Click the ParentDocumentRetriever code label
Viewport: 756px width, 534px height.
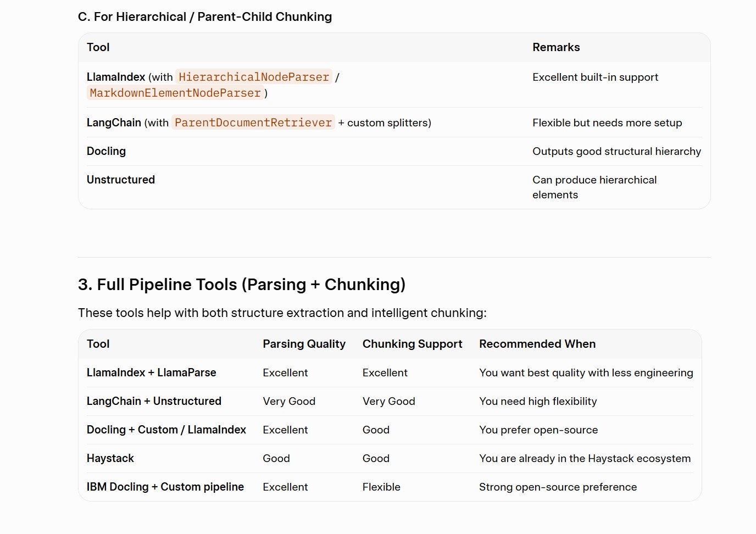point(253,123)
